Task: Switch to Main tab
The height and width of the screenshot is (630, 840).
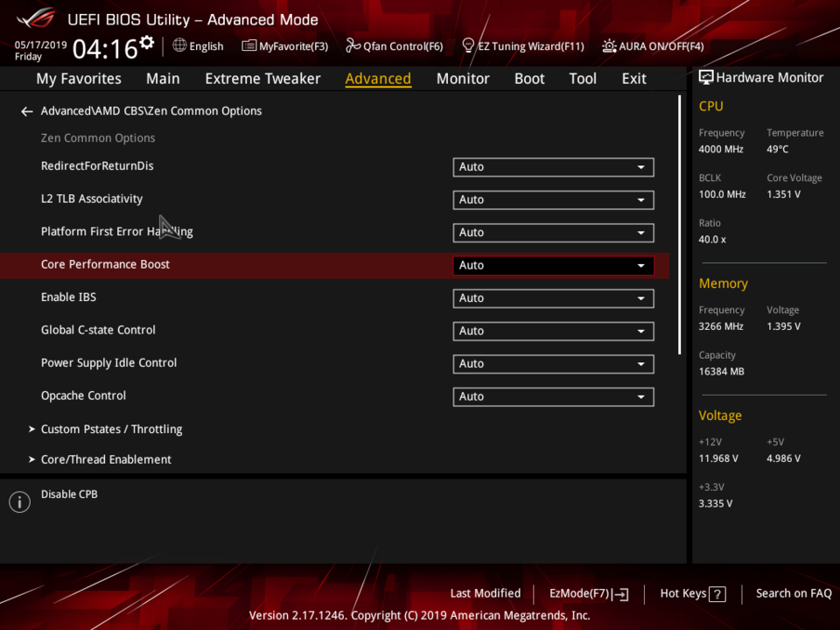Action: [163, 79]
